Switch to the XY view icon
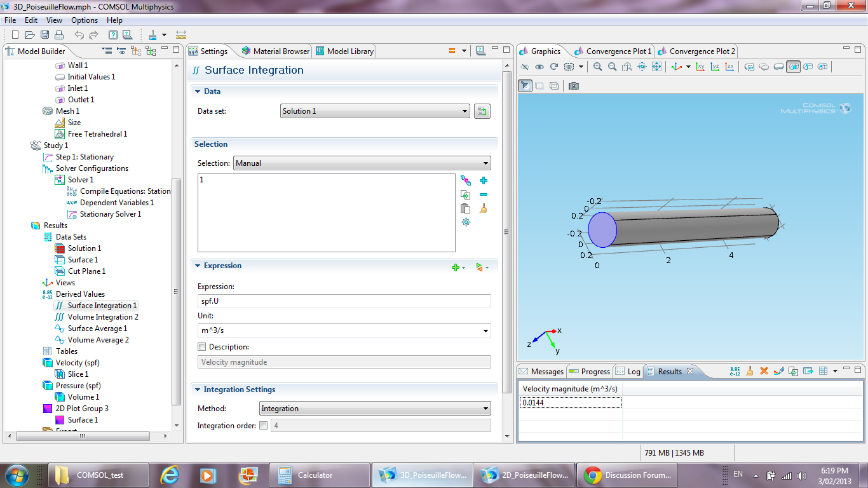This screenshot has width=868, height=488. (x=700, y=67)
